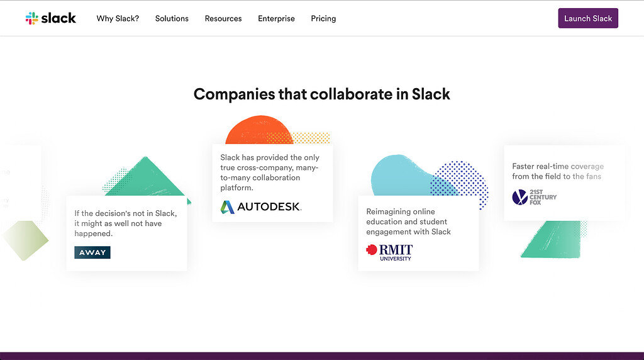The image size is (644, 360).
Task: Open the real-time coverage story text
Action: [x=558, y=171]
